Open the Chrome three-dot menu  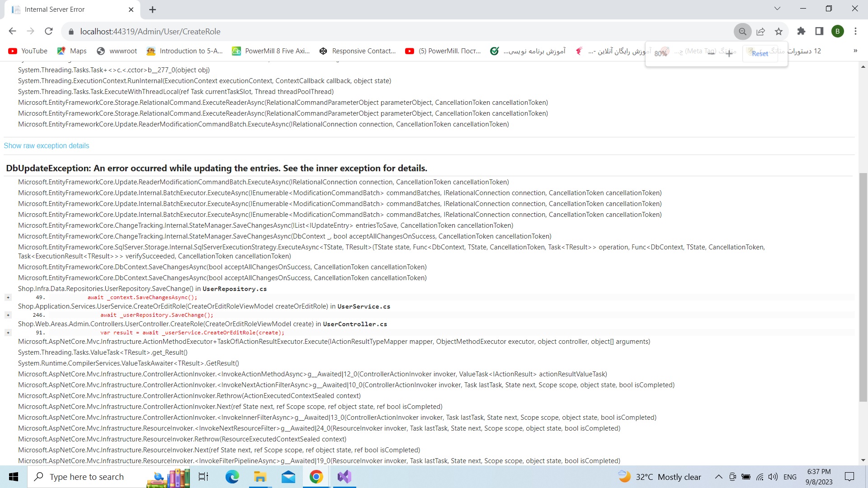(x=855, y=31)
